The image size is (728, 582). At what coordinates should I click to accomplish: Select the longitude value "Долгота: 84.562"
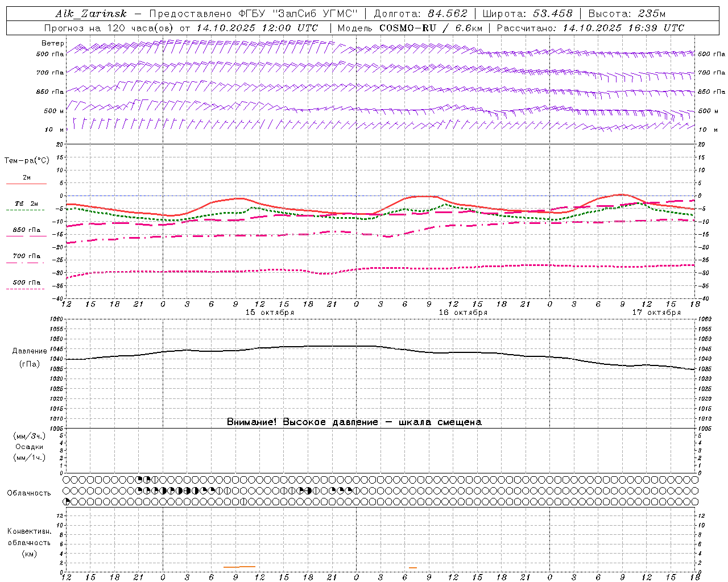coord(420,14)
